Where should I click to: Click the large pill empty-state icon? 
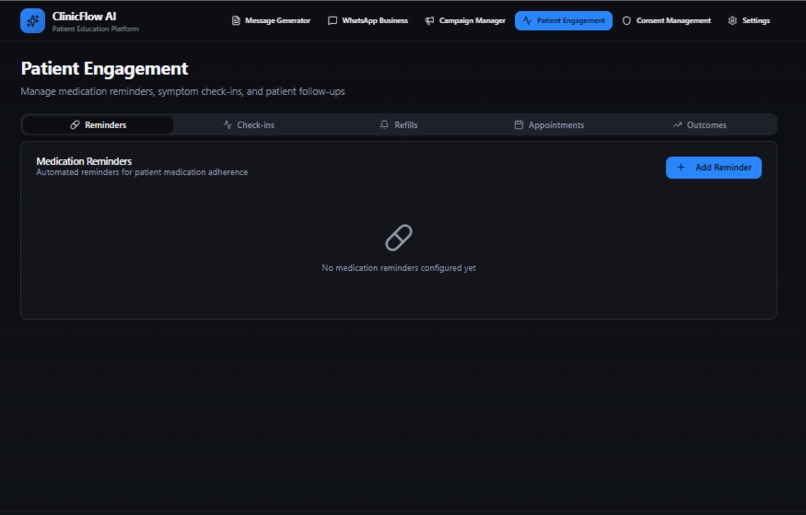[x=399, y=238]
